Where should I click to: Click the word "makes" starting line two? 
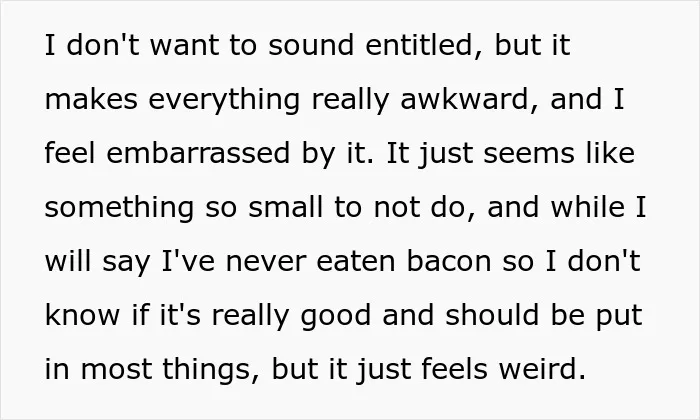(91, 99)
